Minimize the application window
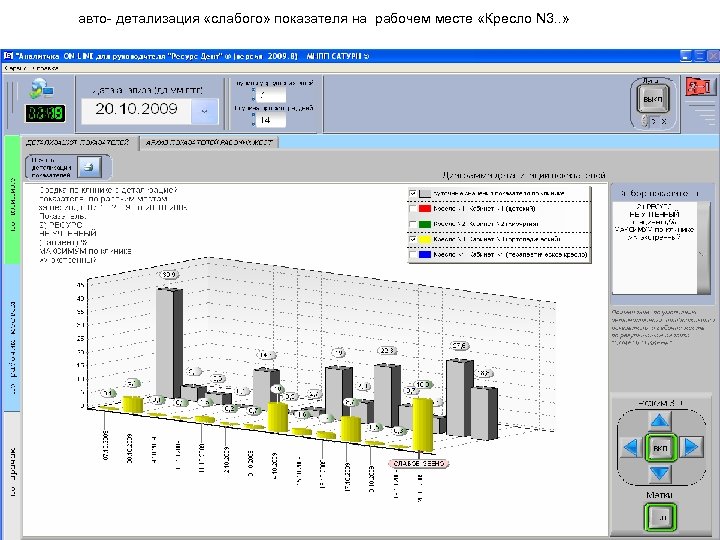Image resolution: width=720 pixels, height=540 pixels. (x=686, y=56)
